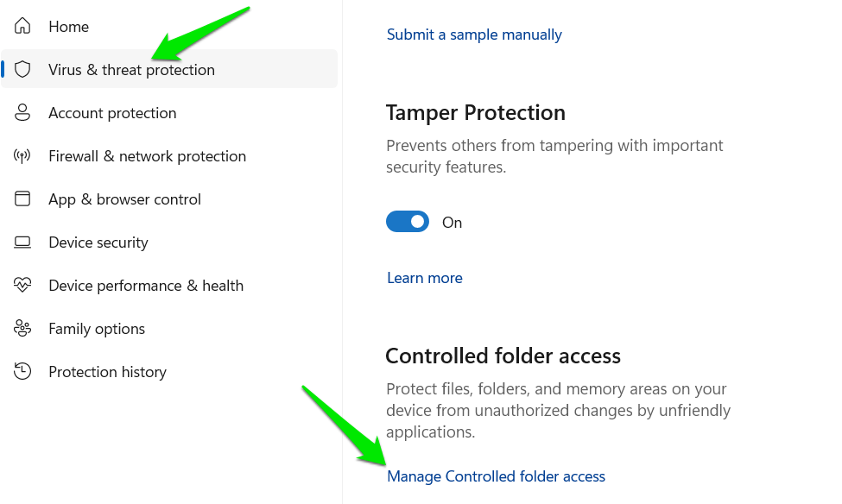Select the Protection history clock icon
Image resolution: width=842 pixels, height=504 pixels.
(22, 371)
